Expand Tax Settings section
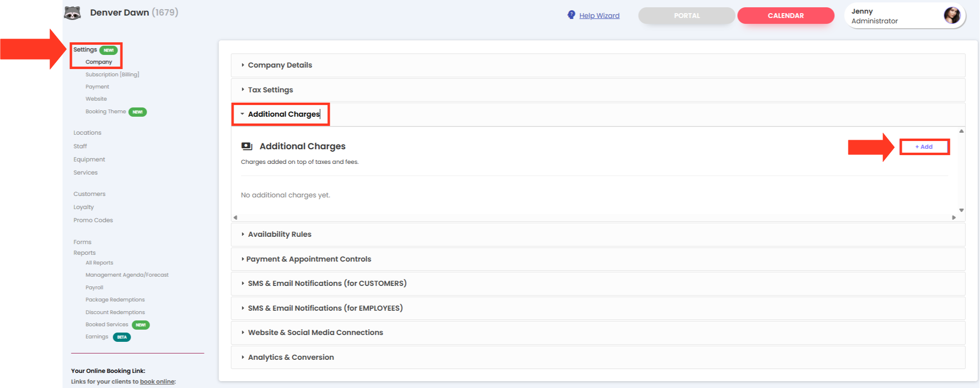Screen dimensions: 980x388 [598, 90]
